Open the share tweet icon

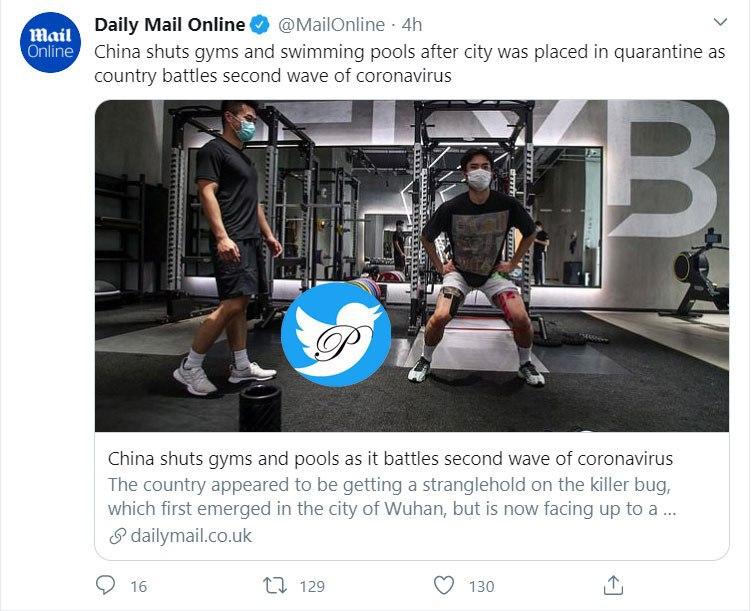pos(614,584)
